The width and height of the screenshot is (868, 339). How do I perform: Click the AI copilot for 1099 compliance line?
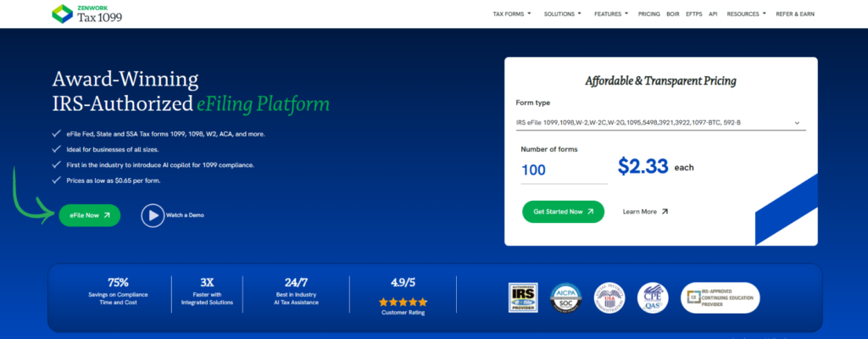[159, 165]
